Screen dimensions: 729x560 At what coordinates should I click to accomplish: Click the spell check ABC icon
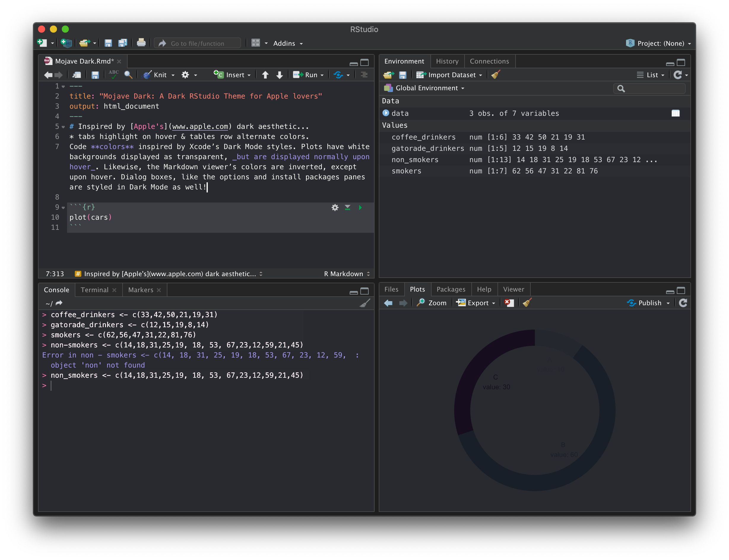(113, 74)
